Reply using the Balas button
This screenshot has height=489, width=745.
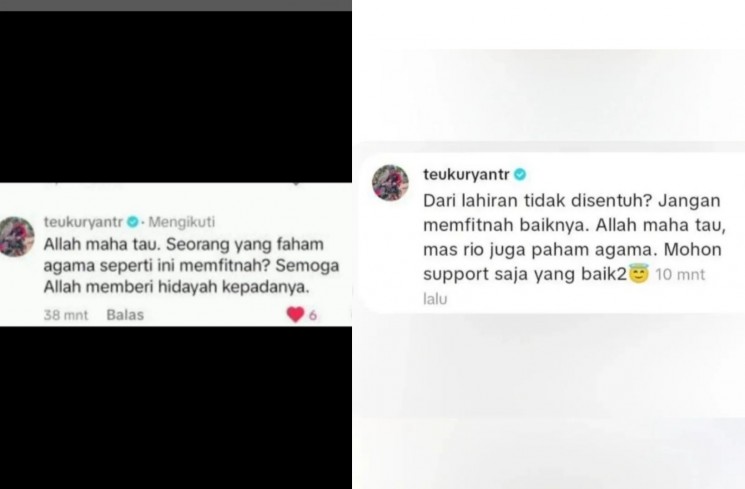(x=125, y=315)
